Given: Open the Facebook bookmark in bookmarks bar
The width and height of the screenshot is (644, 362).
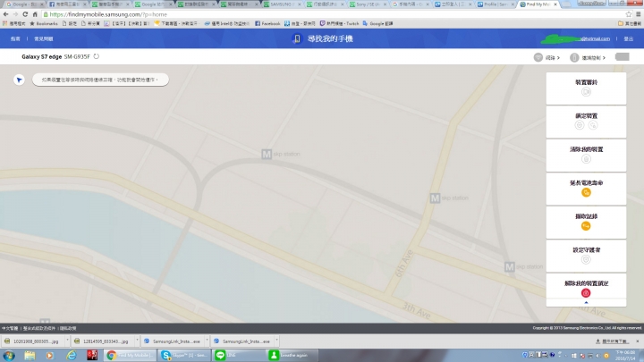Looking at the screenshot, I should tap(267, 23).
